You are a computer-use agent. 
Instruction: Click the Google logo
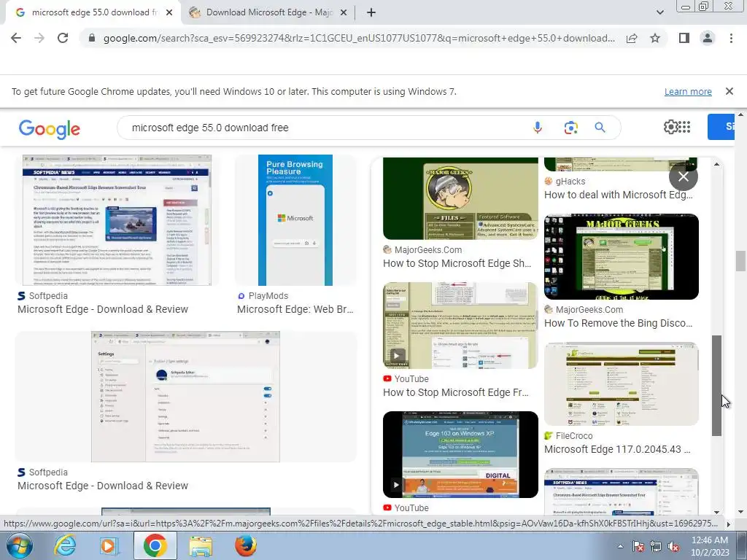point(50,129)
